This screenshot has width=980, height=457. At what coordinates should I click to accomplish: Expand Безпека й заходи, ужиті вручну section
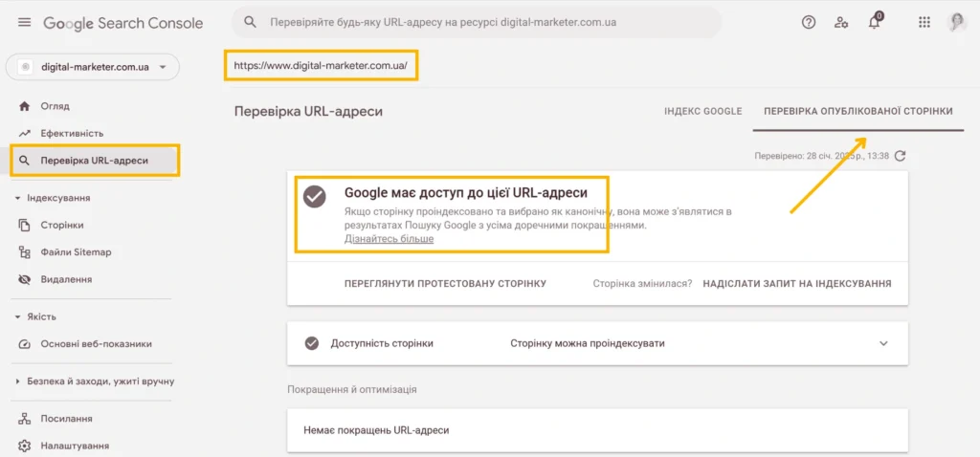(x=17, y=381)
